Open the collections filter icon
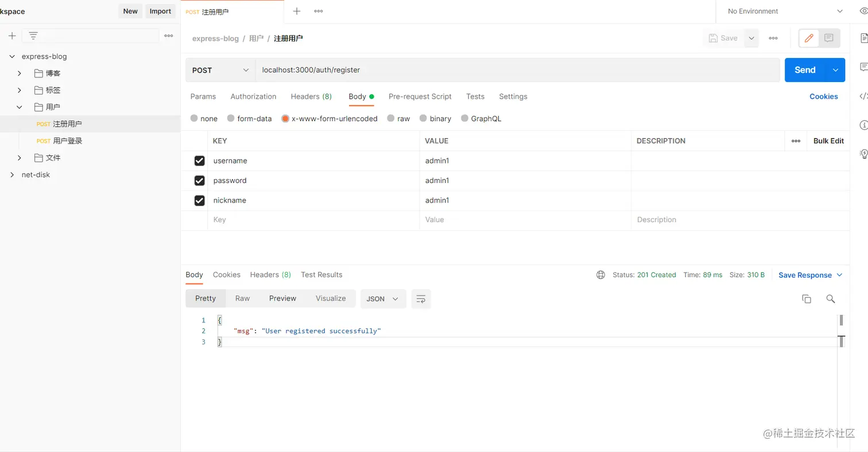Screen dimensions: 868x452 pos(33,36)
